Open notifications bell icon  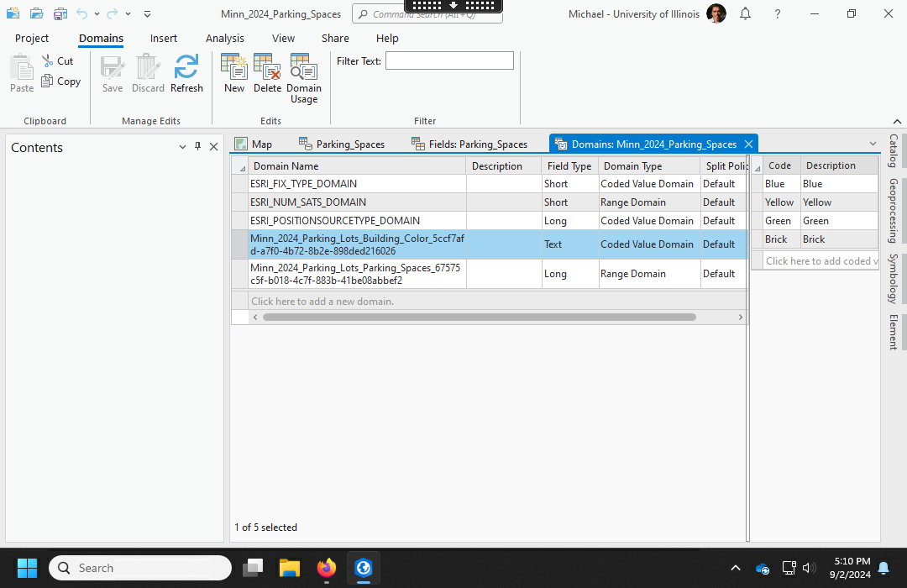pos(745,13)
